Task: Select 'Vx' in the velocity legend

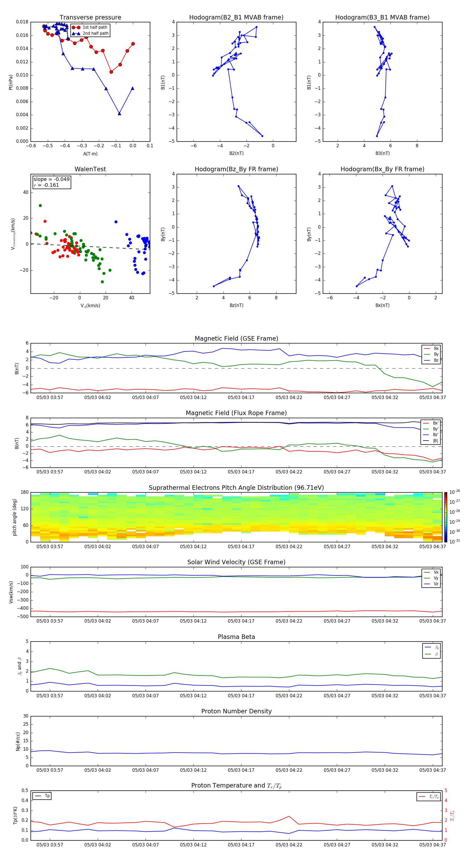Action: pyautogui.click(x=431, y=572)
